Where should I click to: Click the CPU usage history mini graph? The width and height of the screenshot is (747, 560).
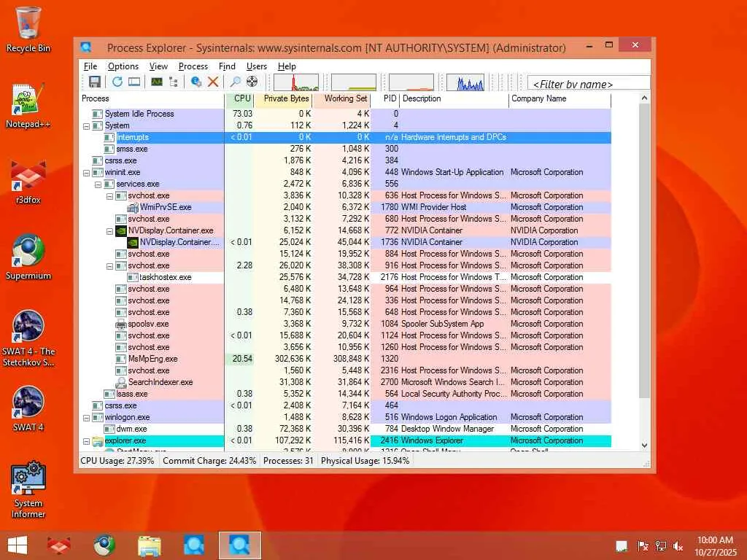[296, 82]
